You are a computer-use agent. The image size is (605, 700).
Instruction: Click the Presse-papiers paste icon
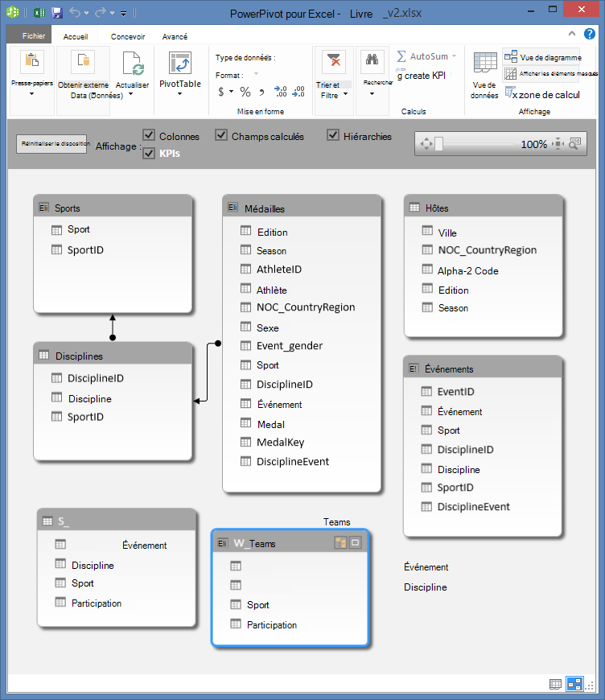click(31, 61)
